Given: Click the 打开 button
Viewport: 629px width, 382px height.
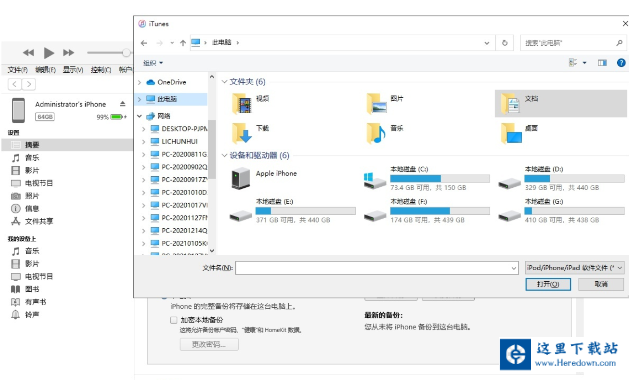Looking at the screenshot, I should (x=548, y=284).
